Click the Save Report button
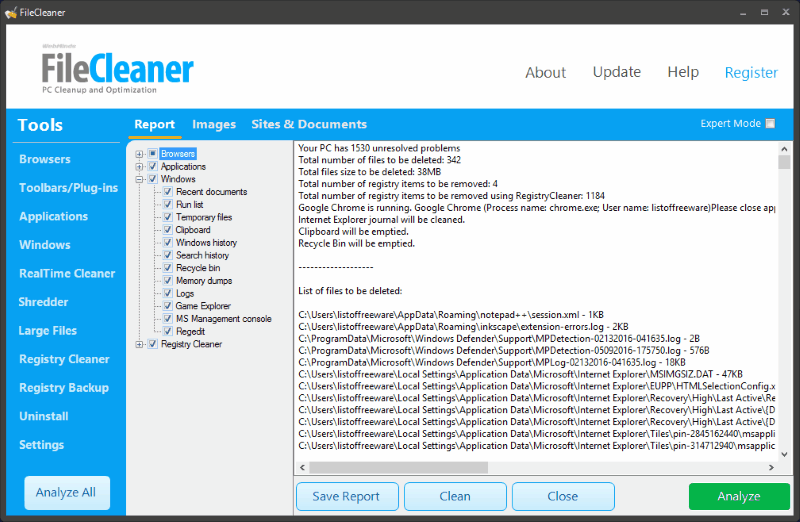800x522 pixels. [x=347, y=496]
